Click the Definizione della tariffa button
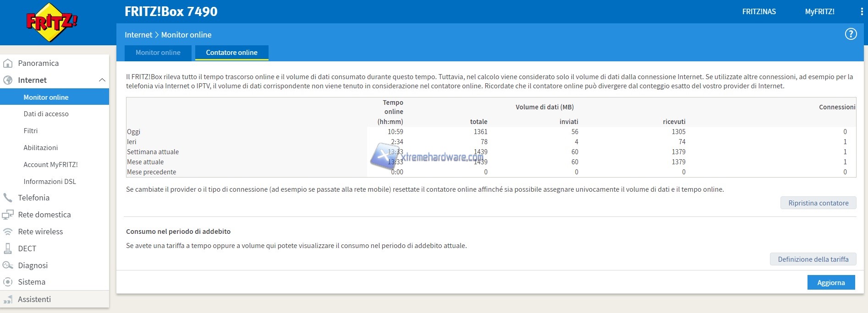 (x=813, y=259)
